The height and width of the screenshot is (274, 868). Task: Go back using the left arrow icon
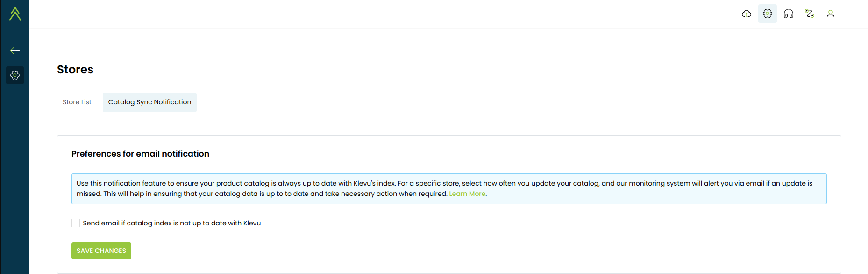point(15,50)
